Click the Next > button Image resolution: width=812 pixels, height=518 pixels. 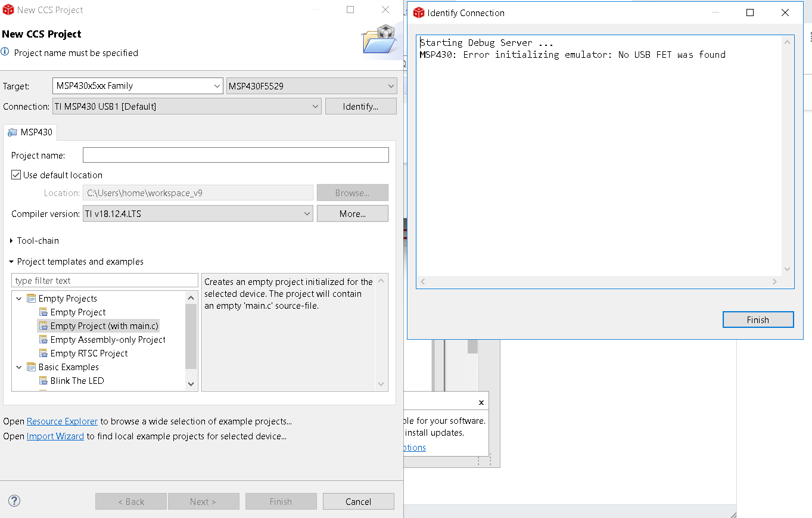(x=204, y=501)
